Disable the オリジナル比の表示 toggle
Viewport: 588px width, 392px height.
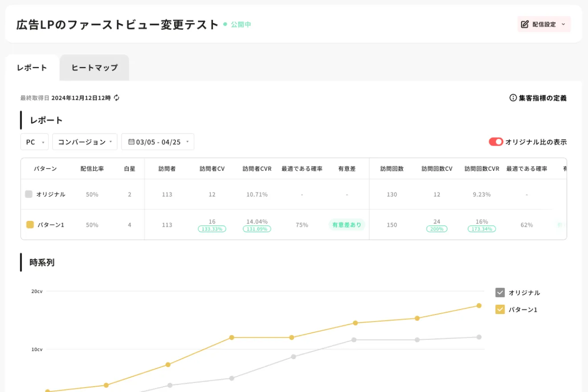496,142
